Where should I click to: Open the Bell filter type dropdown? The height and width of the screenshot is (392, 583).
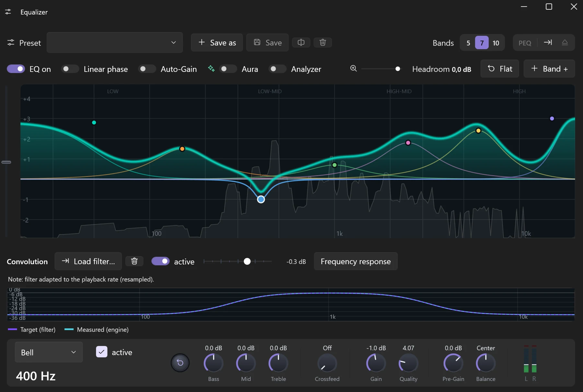[x=49, y=352]
